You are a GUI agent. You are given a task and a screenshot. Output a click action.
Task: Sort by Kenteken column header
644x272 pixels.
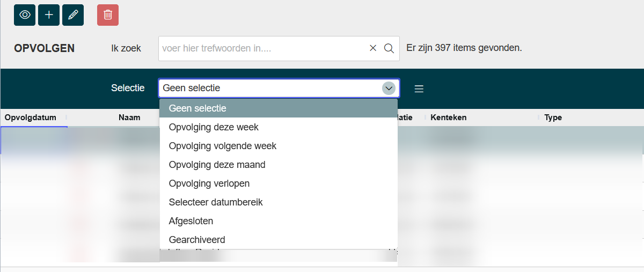449,117
